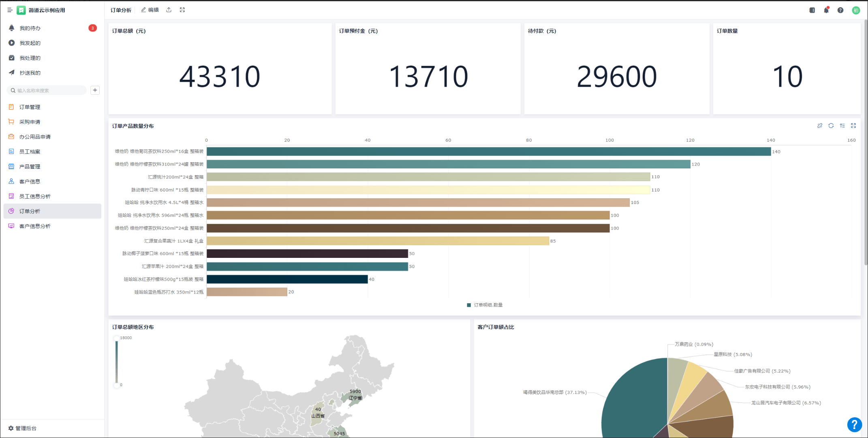Select 客户信息分析 in the sidebar

click(35, 226)
